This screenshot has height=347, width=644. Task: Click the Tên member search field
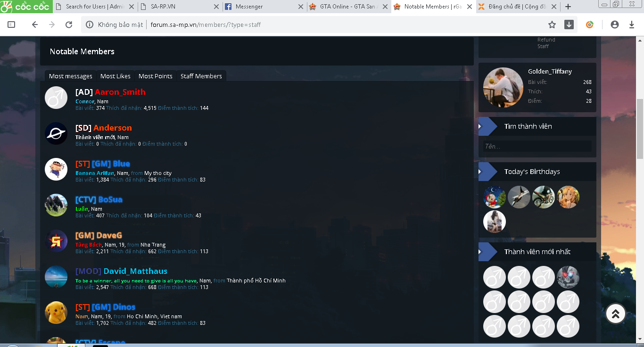pyautogui.click(x=537, y=146)
